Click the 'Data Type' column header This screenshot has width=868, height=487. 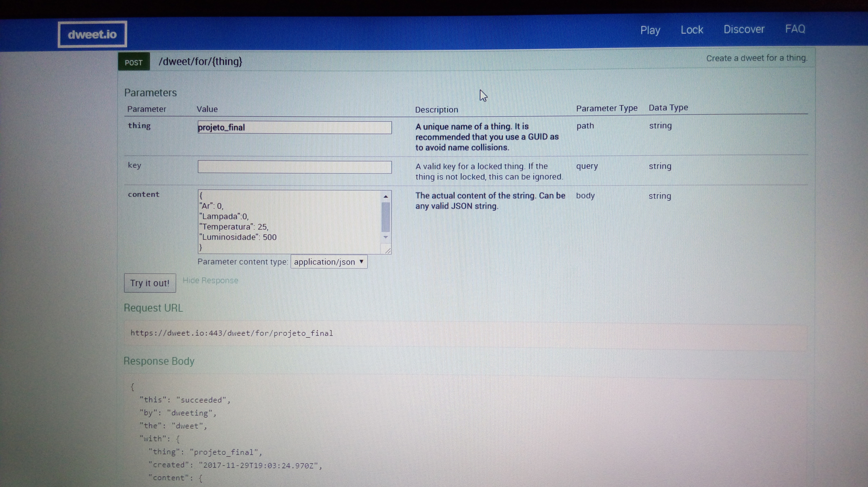(x=668, y=108)
